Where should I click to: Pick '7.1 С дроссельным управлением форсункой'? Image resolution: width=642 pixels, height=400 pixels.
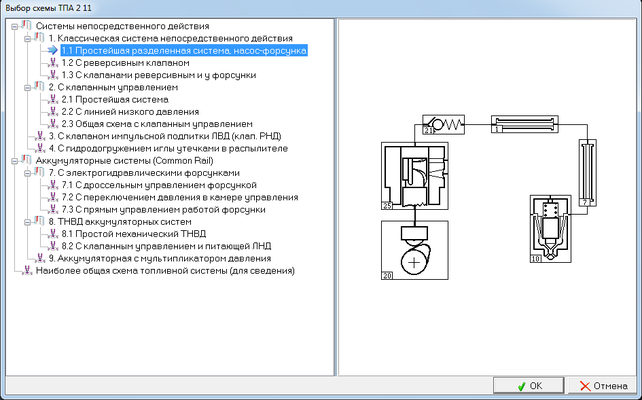coord(159,185)
